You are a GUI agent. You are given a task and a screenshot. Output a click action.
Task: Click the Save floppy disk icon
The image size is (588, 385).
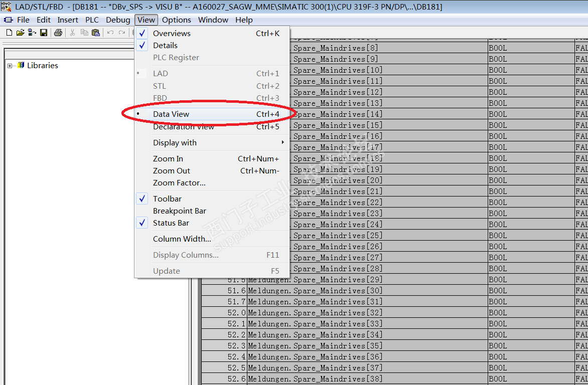coord(44,33)
